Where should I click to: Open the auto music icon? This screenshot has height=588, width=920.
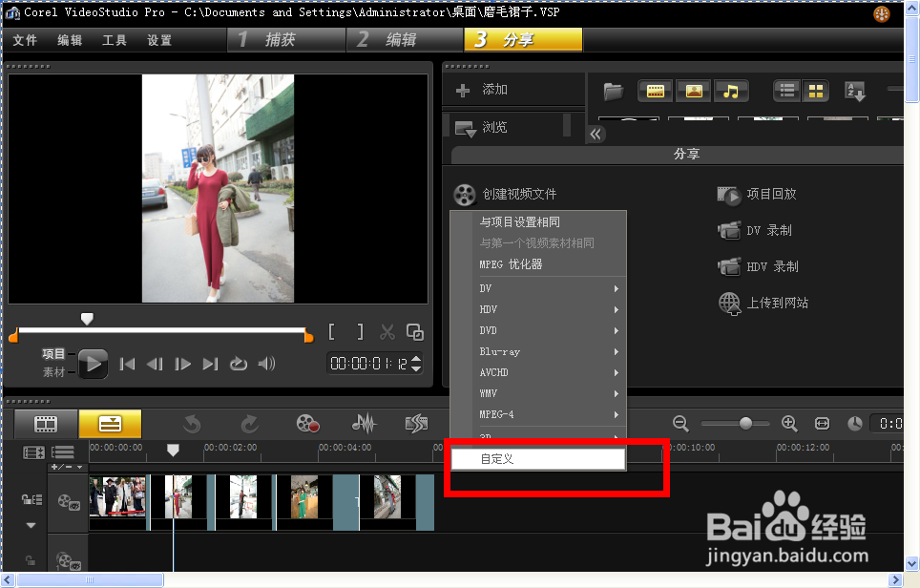click(x=417, y=424)
